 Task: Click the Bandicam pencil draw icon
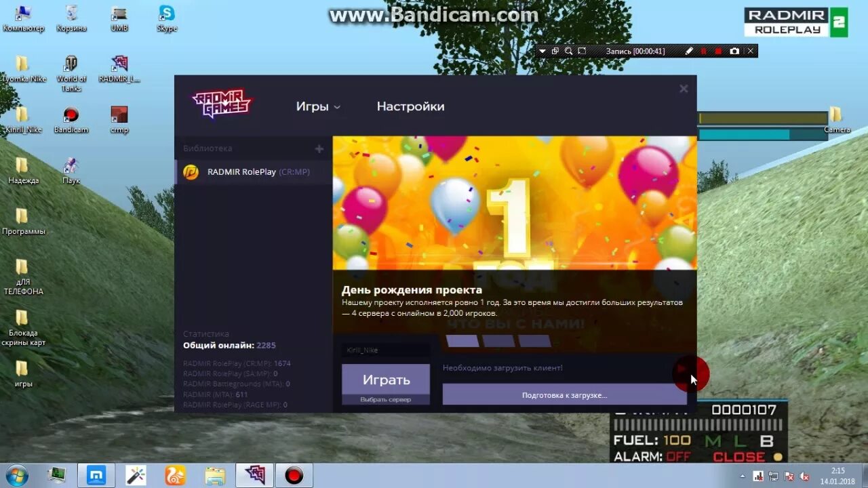coord(689,51)
